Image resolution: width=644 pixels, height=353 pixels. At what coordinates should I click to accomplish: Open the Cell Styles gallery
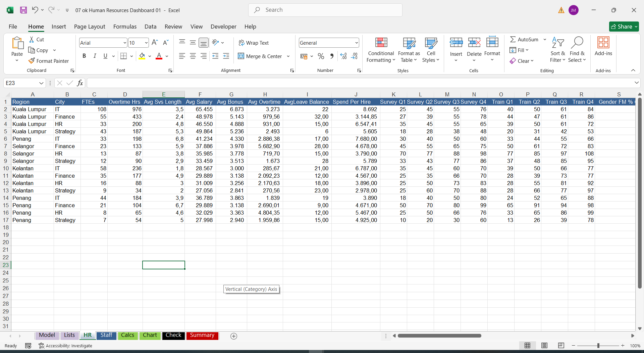pos(431,50)
